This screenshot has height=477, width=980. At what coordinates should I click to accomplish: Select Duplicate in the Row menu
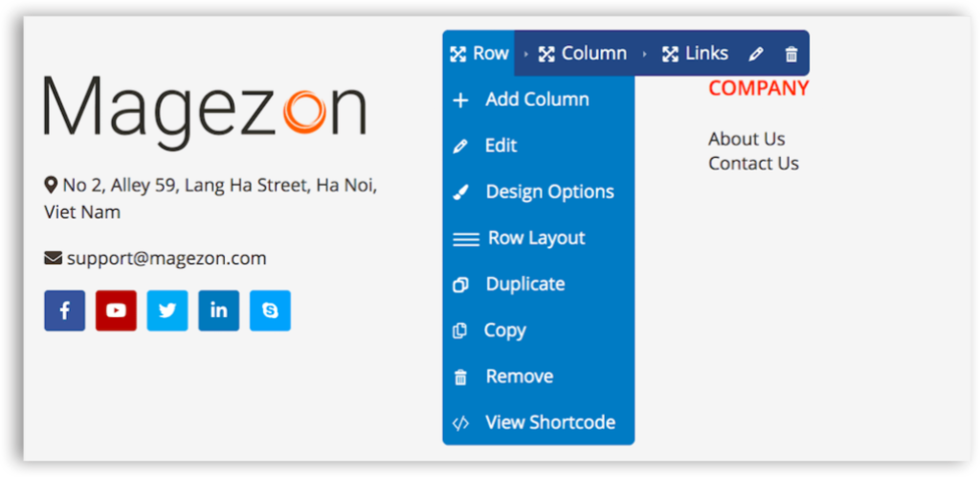pyautogui.click(x=539, y=284)
